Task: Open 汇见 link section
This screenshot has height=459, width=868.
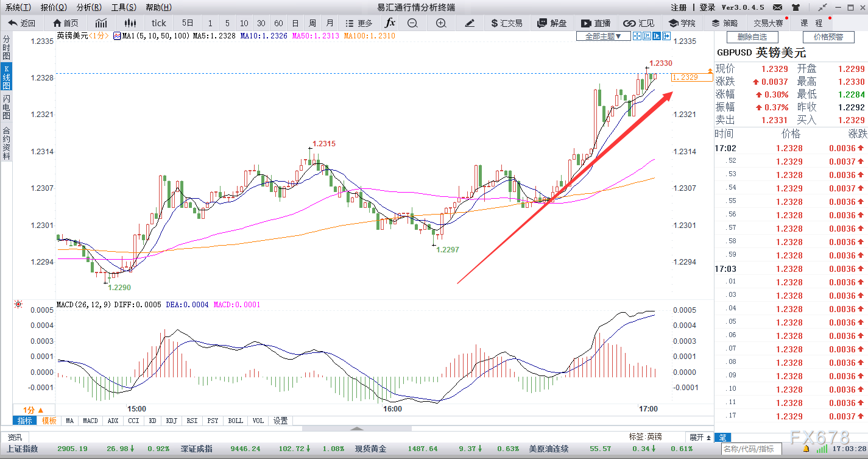Action: pos(640,23)
